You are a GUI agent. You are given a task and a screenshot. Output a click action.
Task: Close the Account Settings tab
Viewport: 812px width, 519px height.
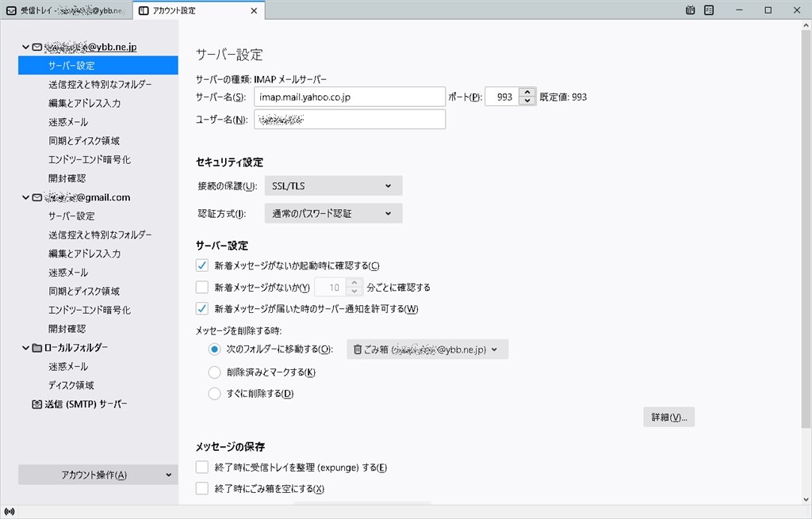254,10
